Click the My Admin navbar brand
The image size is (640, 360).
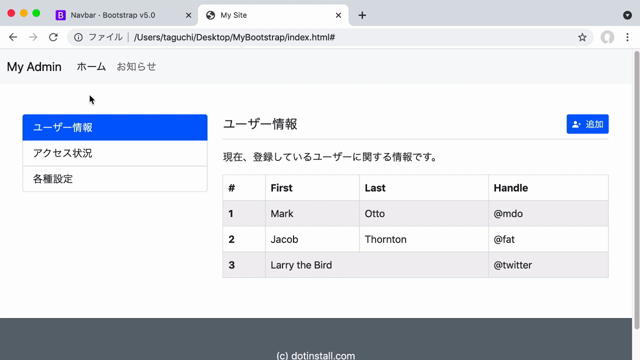34,67
